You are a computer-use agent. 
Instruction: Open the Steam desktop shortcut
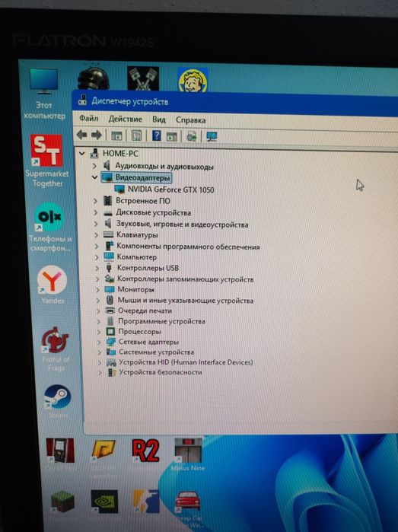click(x=57, y=400)
